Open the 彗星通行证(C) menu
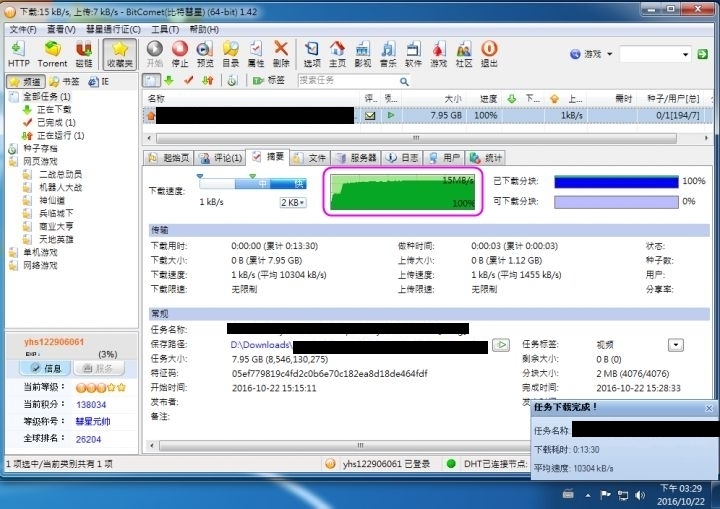720x509 pixels. 113,29
